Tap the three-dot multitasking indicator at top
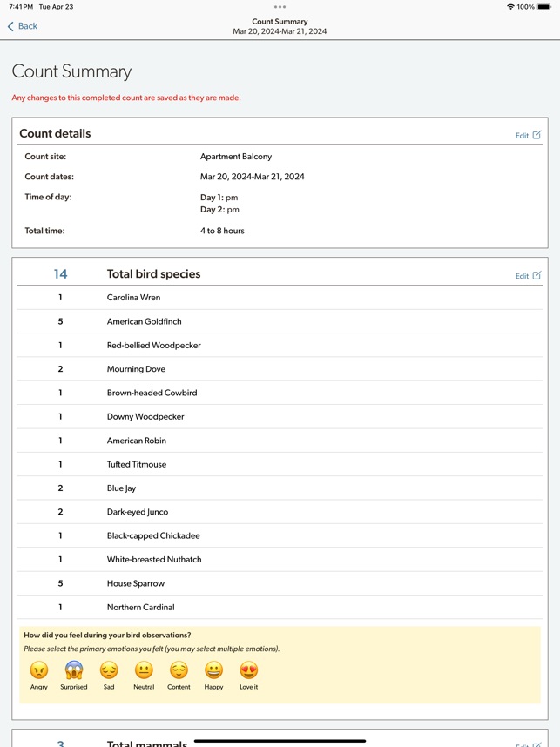The height and width of the screenshot is (747, 560). (x=280, y=7)
